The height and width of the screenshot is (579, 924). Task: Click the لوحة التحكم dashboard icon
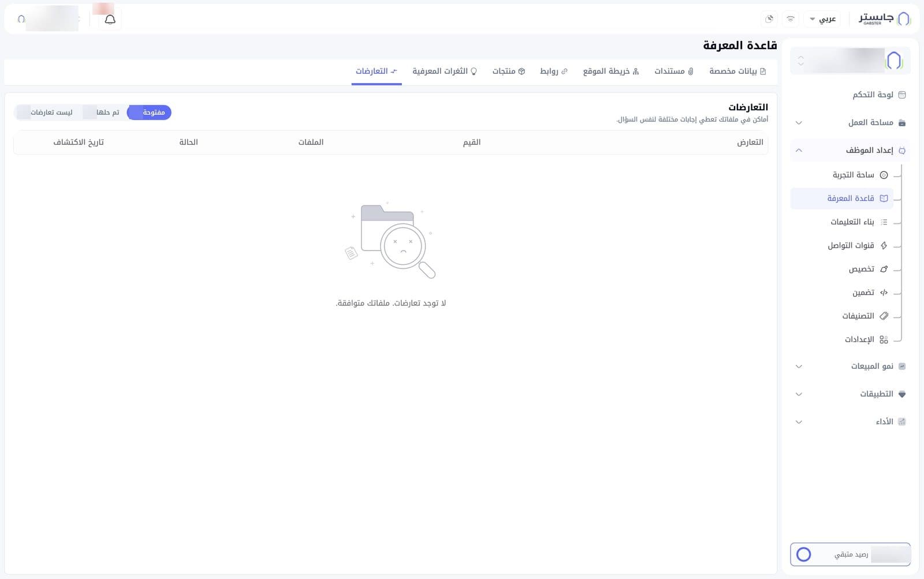(x=902, y=95)
